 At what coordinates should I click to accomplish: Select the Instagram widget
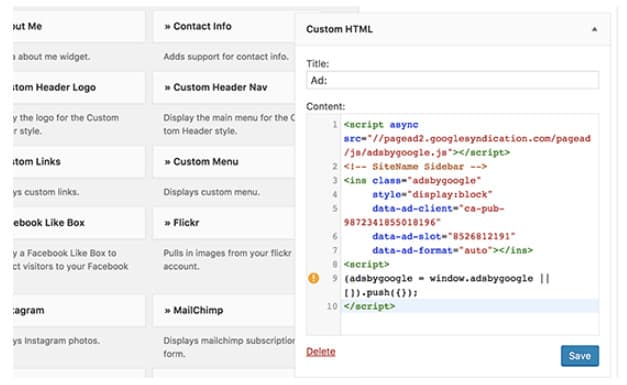79,310
